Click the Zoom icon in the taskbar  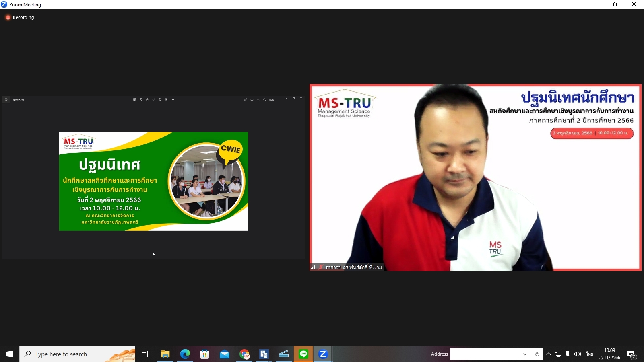pyautogui.click(x=323, y=354)
